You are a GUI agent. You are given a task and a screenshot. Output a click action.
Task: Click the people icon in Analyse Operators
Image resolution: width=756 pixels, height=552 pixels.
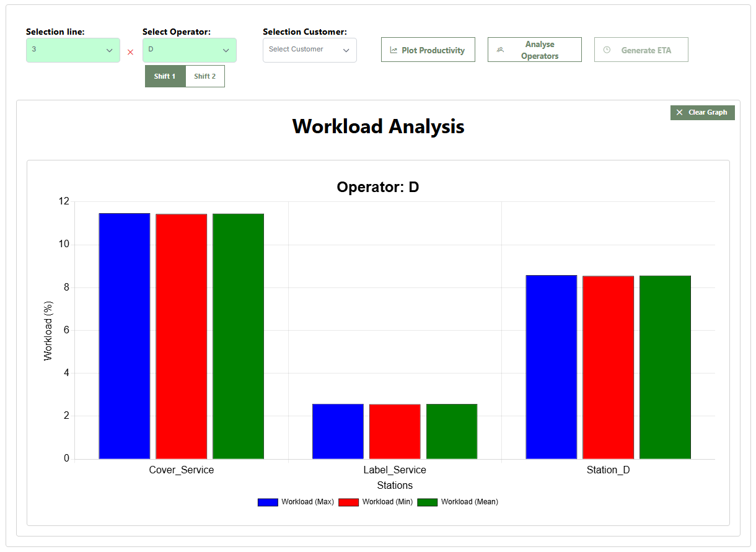pyautogui.click(x=500, y=50)
